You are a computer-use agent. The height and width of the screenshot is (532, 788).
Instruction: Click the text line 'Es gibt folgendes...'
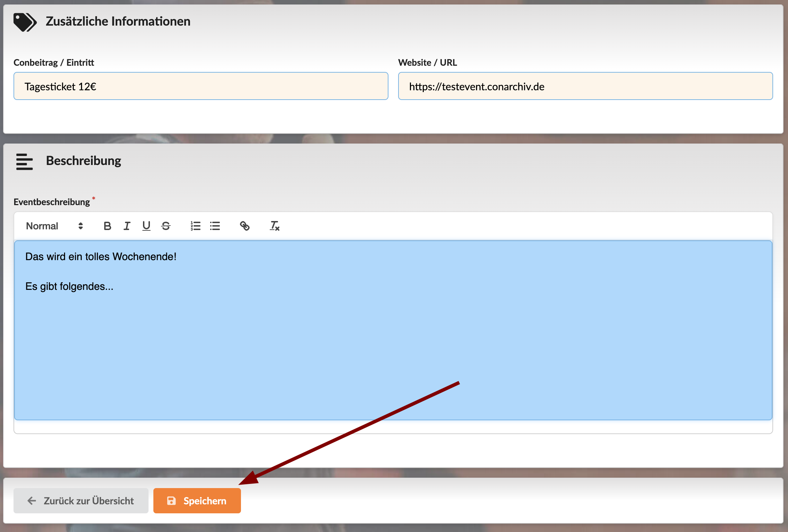point(70,287)
